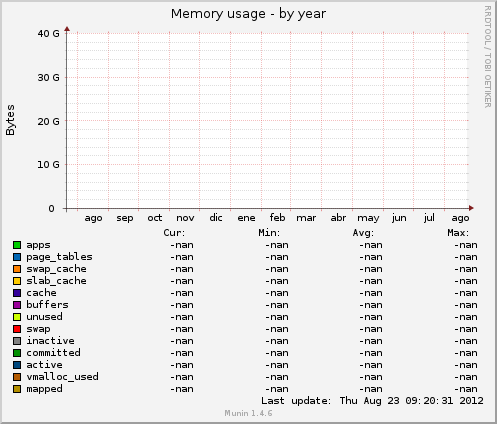
Task: Click the blue page_tables legend swatch
Action: [17, 257]
